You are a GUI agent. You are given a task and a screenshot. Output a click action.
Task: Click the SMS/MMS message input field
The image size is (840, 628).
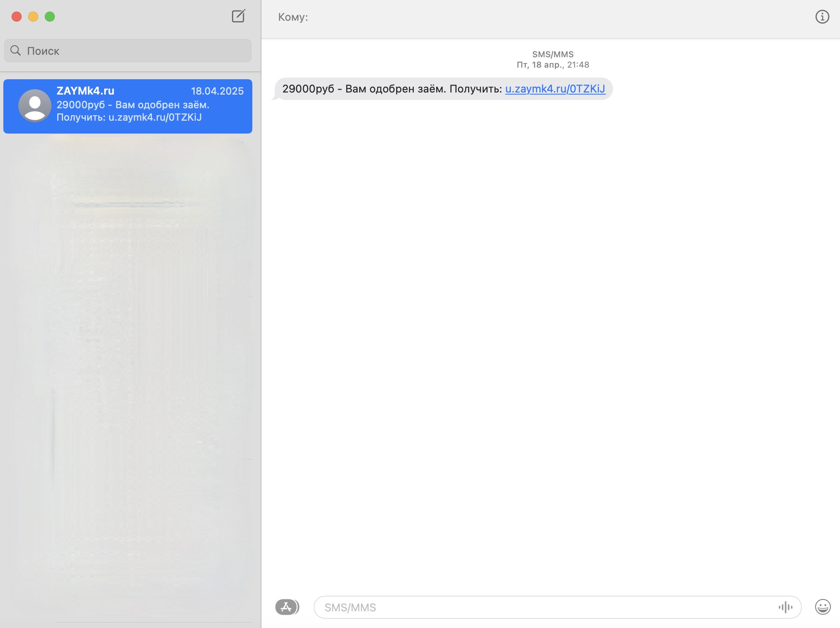click(x=557, y=607)
